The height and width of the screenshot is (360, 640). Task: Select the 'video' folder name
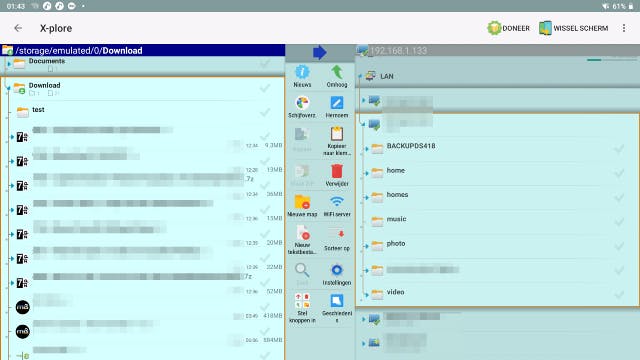(396, 292)
